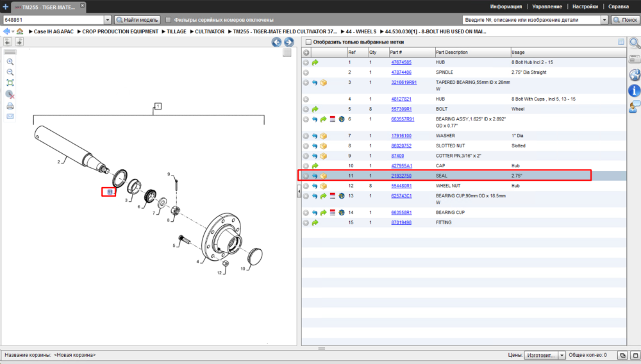
Task: Open part number 47674585 link
Action: 401,63
